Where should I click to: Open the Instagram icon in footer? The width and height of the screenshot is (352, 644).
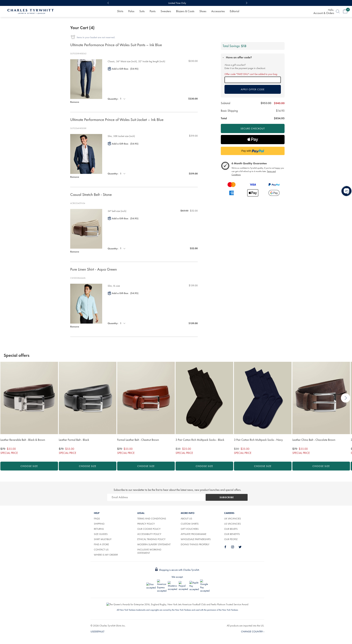coord(232,547)
